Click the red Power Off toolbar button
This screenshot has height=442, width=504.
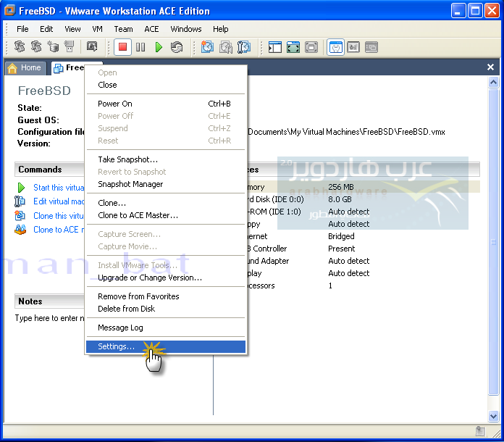[x=122, y=47]
